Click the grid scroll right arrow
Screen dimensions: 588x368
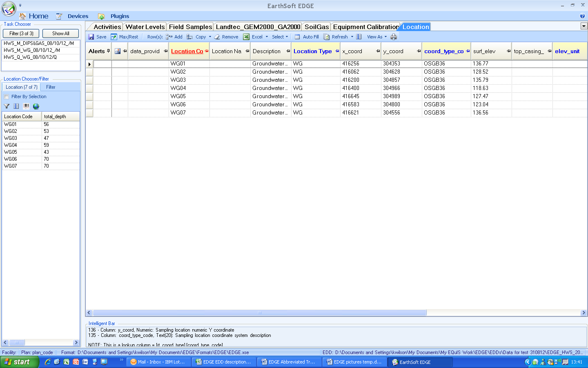[x=584, y=313]
